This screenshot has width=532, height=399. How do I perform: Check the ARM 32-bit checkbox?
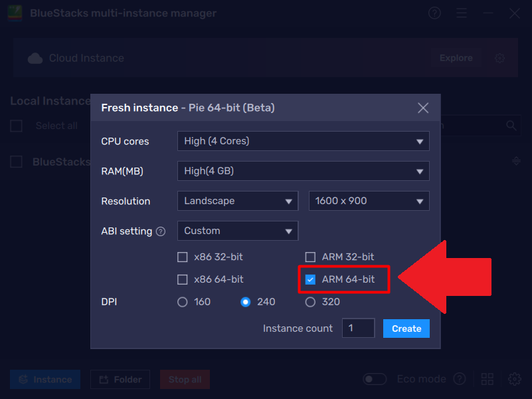[x=310, y=257]
